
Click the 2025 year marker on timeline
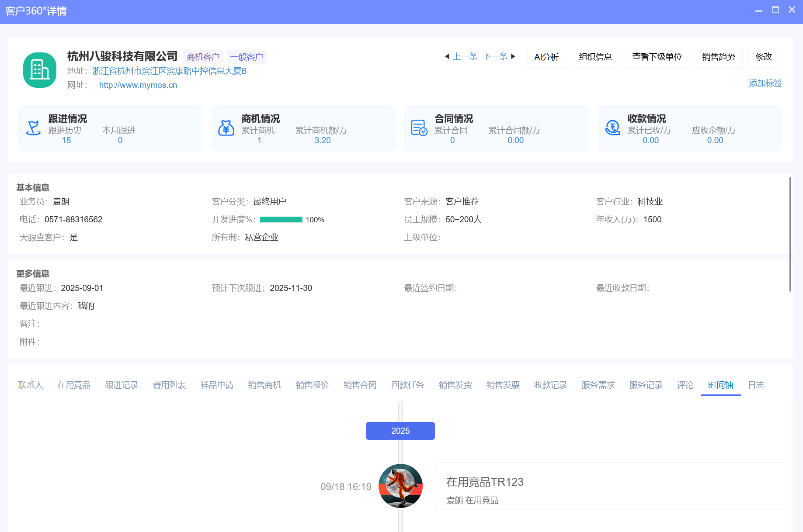[x=400, y=431]
